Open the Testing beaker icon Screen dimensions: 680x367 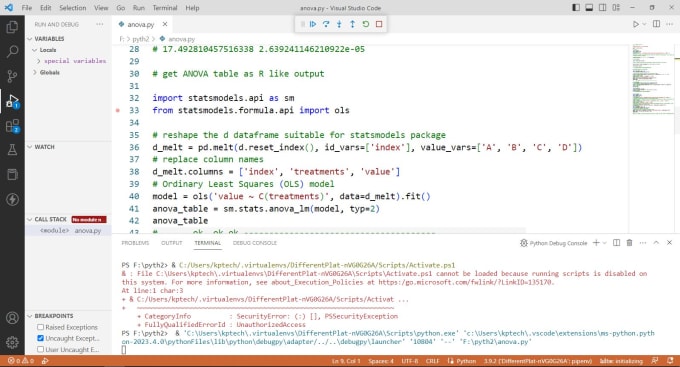[x=12, y=150]
